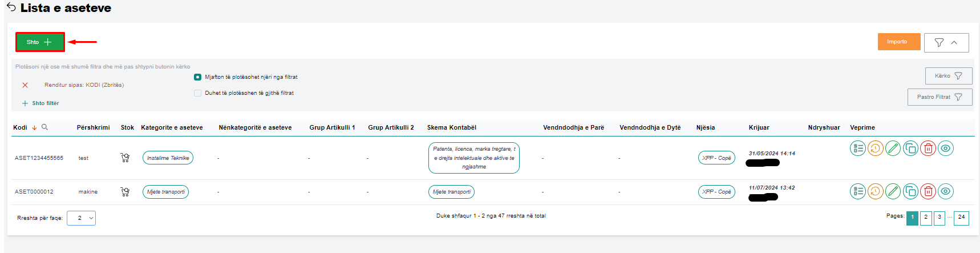This screenshot has height=253, width=980.
Task: Expand the Shto filtër option
Action: [41, 103]
